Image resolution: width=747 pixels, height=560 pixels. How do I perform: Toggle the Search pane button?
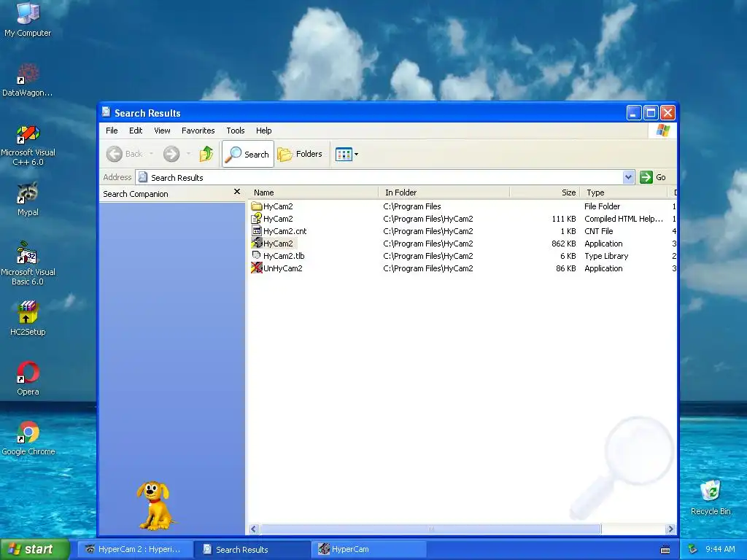click(x=248, y=154)
